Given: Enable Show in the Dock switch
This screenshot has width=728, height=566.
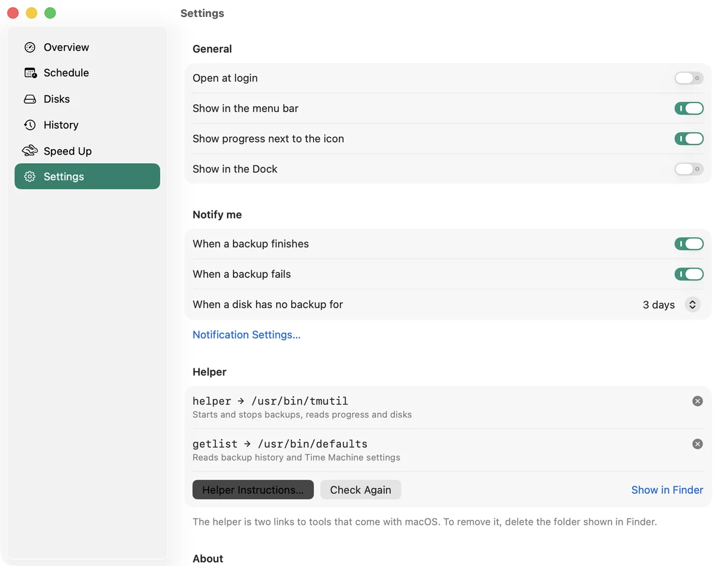Looking at the screenshot, I should pyautogui.click(x=689, y=169).
